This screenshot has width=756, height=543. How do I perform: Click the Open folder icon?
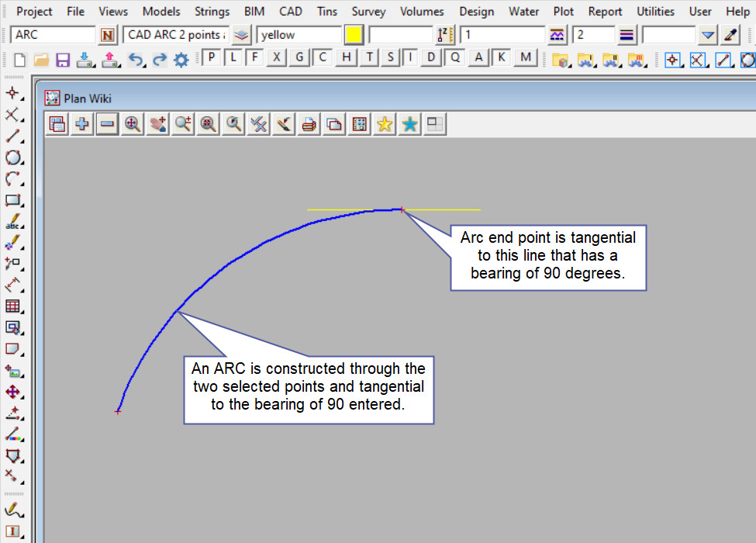click(x=41, y=61)
